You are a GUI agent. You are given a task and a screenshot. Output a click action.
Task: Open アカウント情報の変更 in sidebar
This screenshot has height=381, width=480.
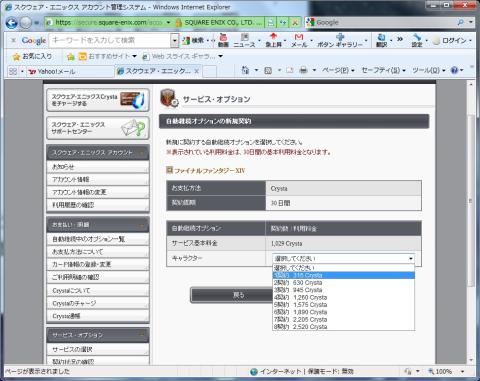click(x=98, y=192)
